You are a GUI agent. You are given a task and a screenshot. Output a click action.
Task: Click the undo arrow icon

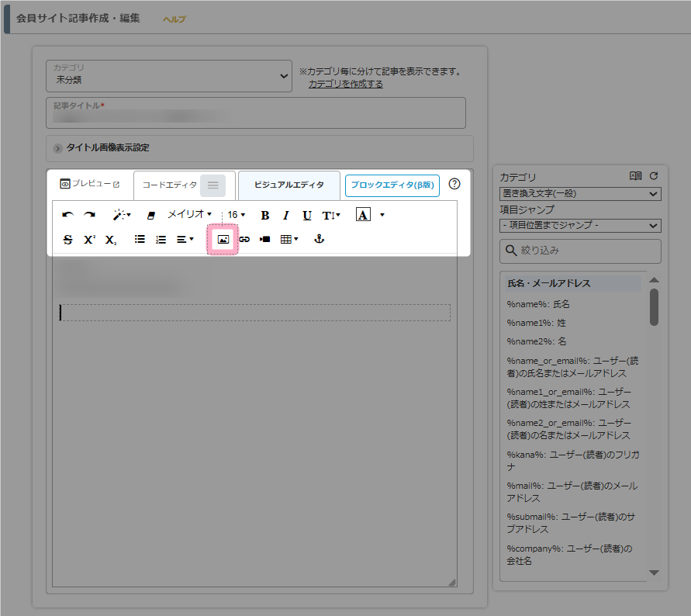pyautogui.click(x=67, y=215)
